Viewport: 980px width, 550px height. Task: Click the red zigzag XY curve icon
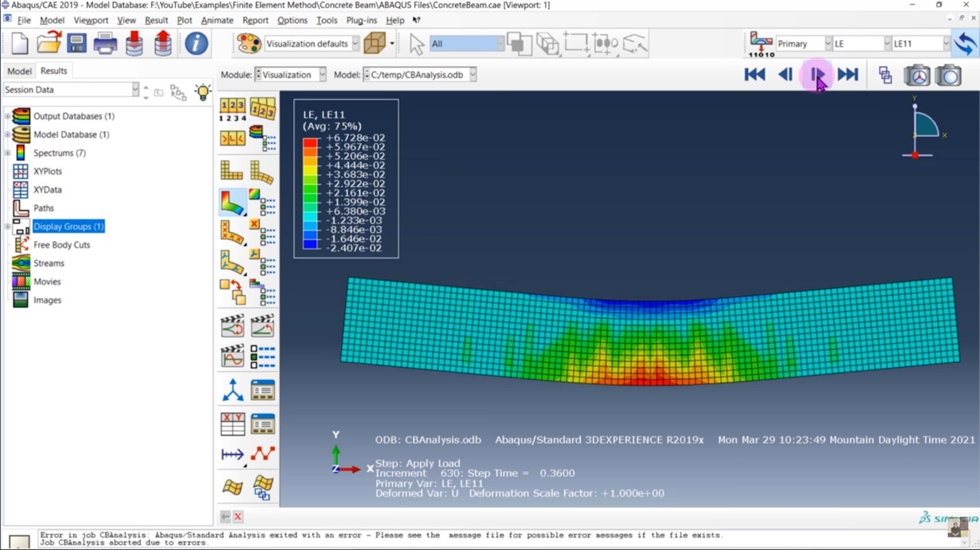click(263, 454)
